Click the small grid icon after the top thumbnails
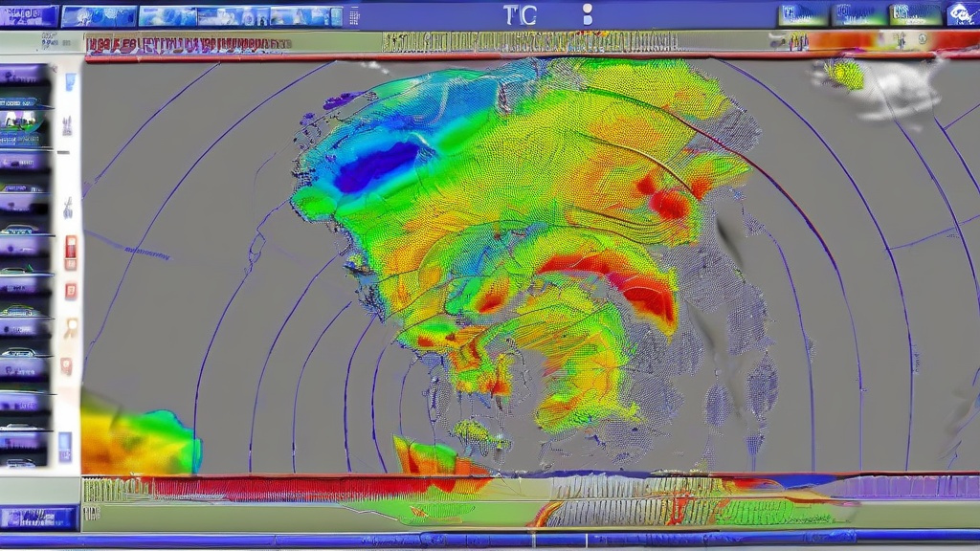This screenshot has width=980, height=551. pyautogui.click(x=353, y=16)
